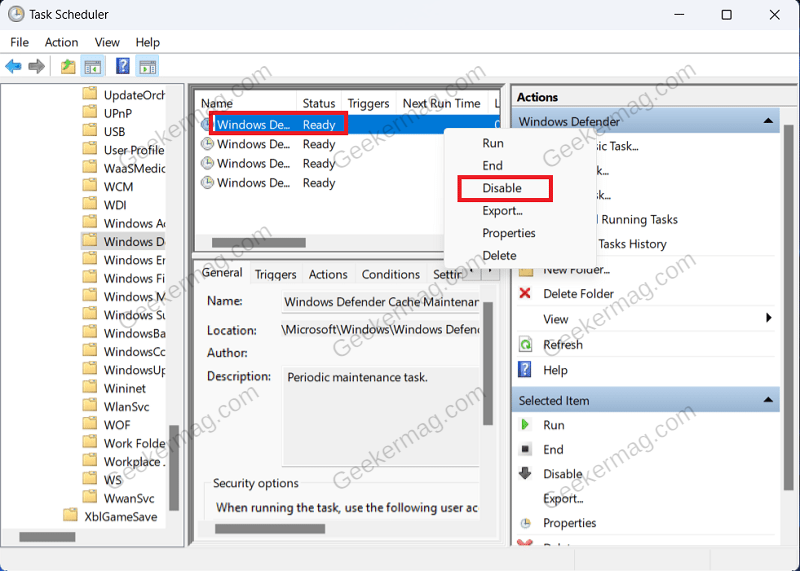Click the right tab-scroll arrow near Settings tab
The width and height of the screenshot is (800, 571).
coord(490,271)
